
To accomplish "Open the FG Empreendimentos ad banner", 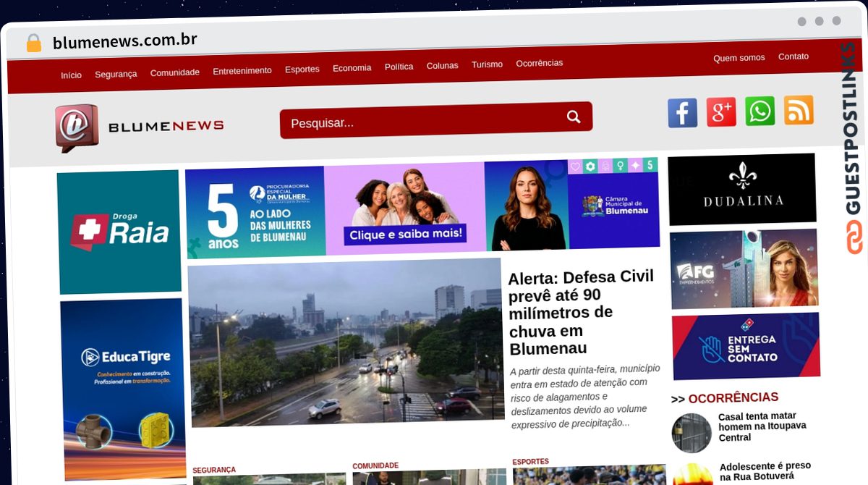I will pos(744,269).
